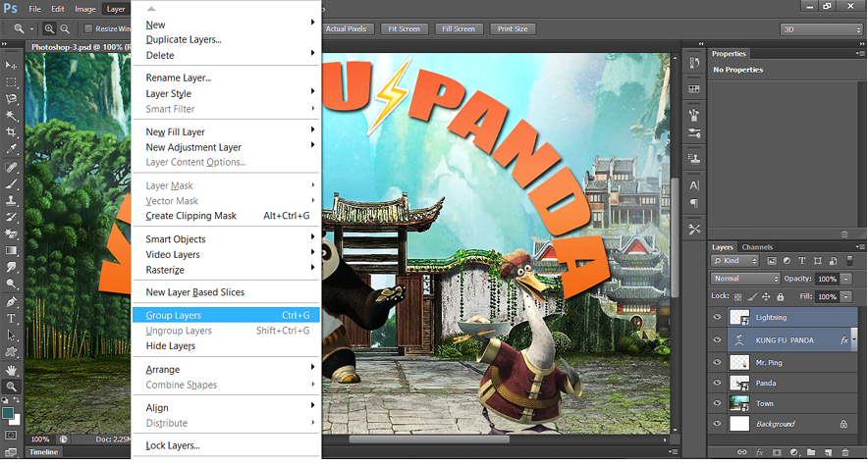The image size is (868, 465).
Task: Select the Path Selection tool
Action: [11, 336]
